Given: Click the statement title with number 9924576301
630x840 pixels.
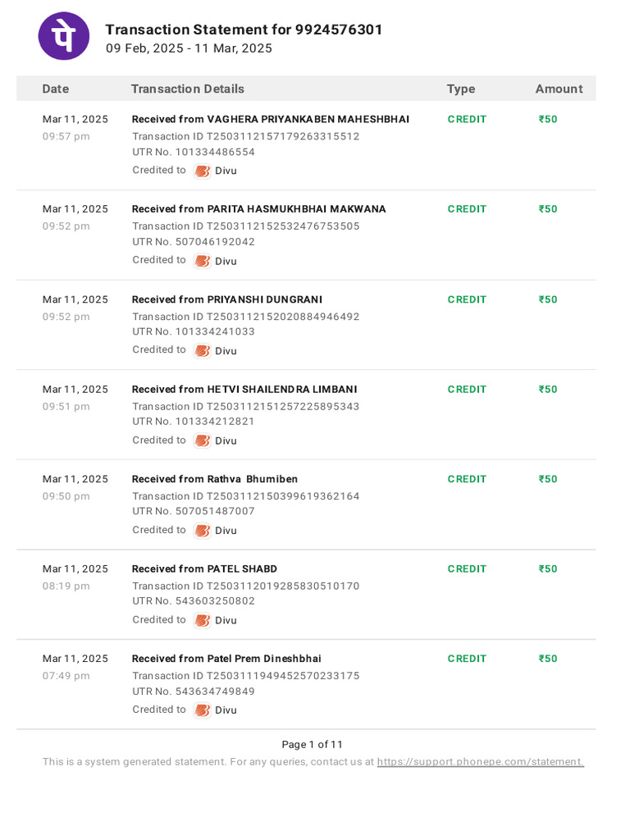Looking at the screenshot, I should (x=244, y=30).
